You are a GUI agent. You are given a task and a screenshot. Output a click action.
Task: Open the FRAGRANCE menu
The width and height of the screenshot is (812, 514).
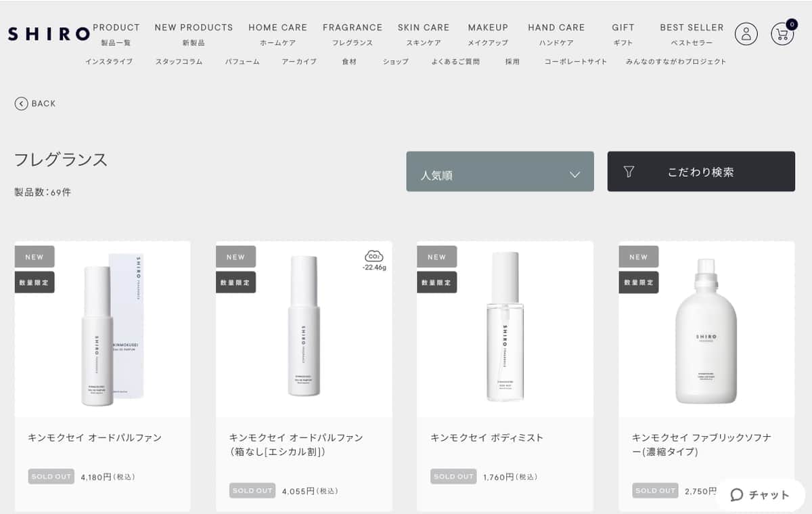(x=352, y=28)
